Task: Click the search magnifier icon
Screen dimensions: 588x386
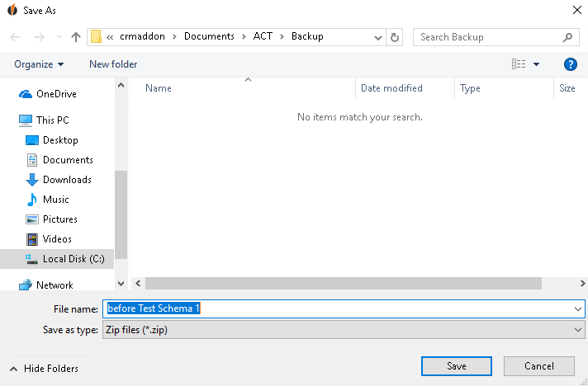Action: [567, 37]
